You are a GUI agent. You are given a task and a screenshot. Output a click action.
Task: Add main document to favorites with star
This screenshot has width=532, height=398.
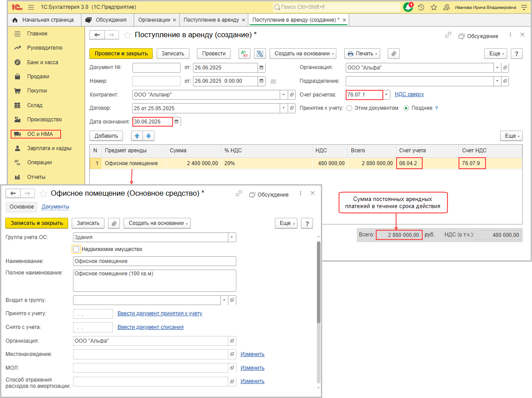point(127,35)
